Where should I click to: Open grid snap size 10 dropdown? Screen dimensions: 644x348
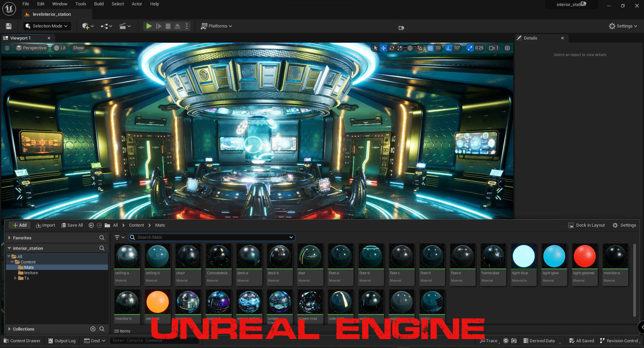[438, 48]
